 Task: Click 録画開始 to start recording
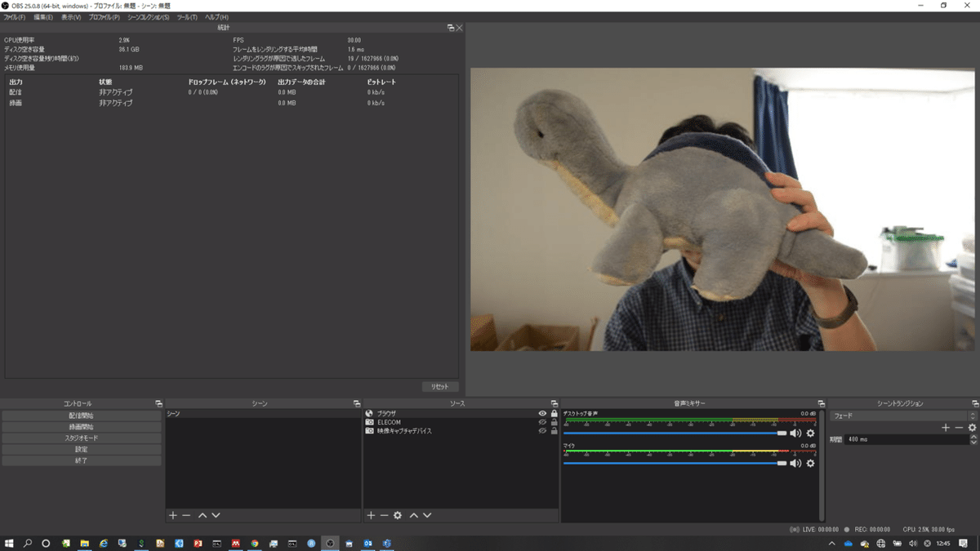tap(81, 427)
